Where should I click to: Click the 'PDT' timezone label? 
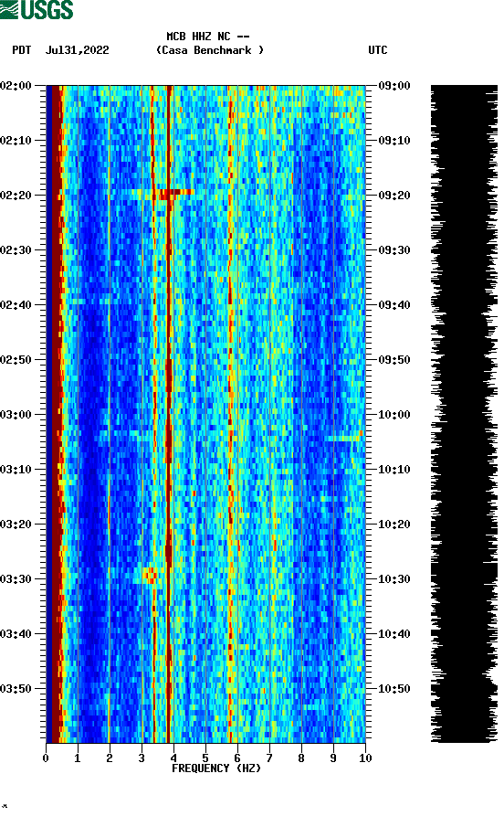(x=21, y=50)
